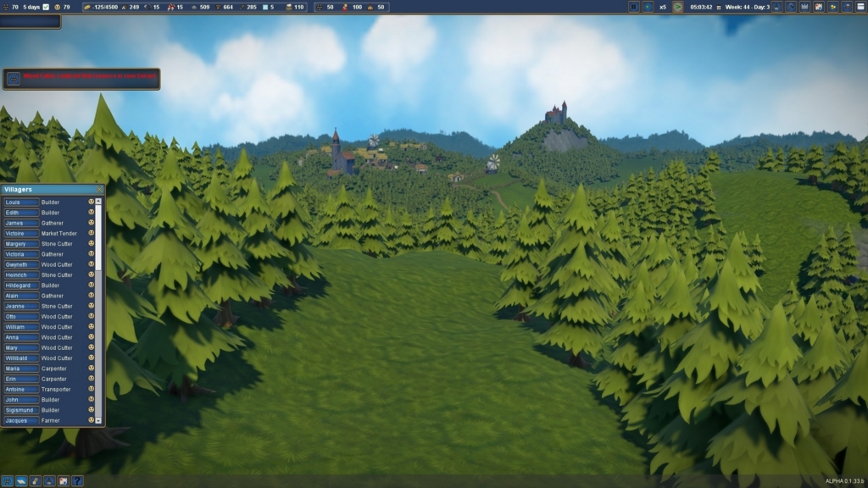This screenshot has width=868, height=488.
Task: Select villager Willibald in the list
Action: coord(21,358)
